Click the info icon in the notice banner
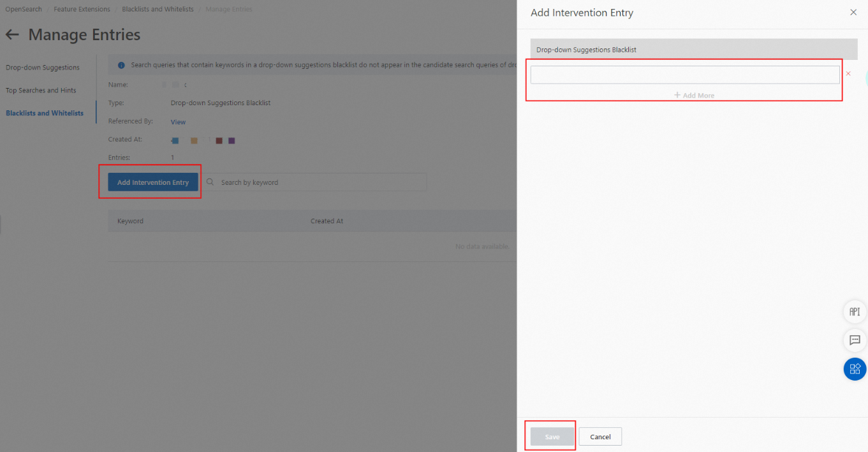This screenshot has height=452, width=868. pos(121,65)
